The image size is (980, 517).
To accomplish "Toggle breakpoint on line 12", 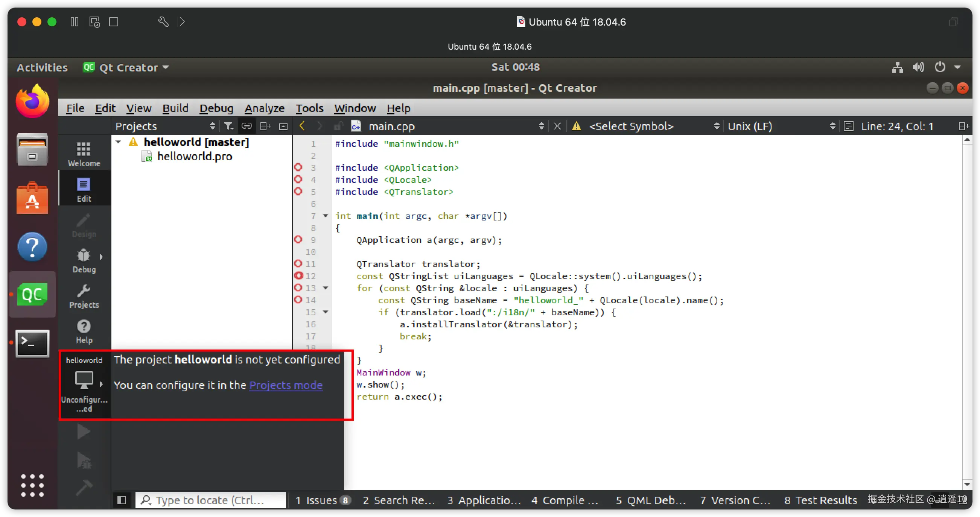I will coord(299,276).
